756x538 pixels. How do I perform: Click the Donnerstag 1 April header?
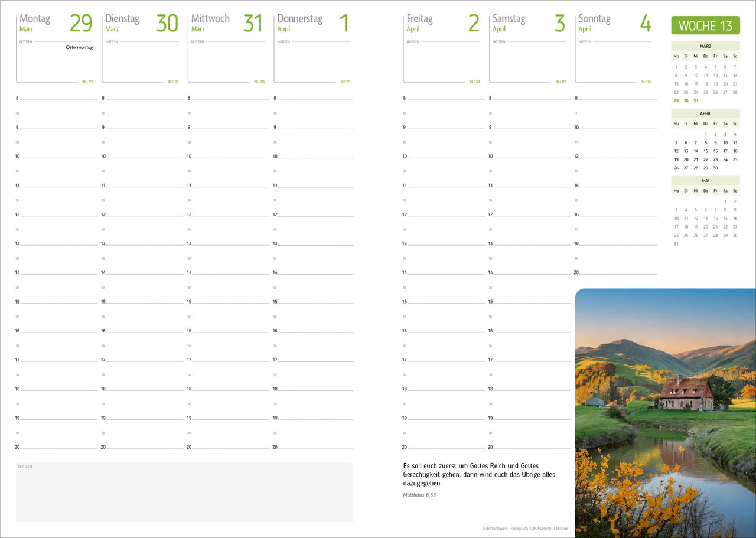pyautogui.click(x=313, y=23)
